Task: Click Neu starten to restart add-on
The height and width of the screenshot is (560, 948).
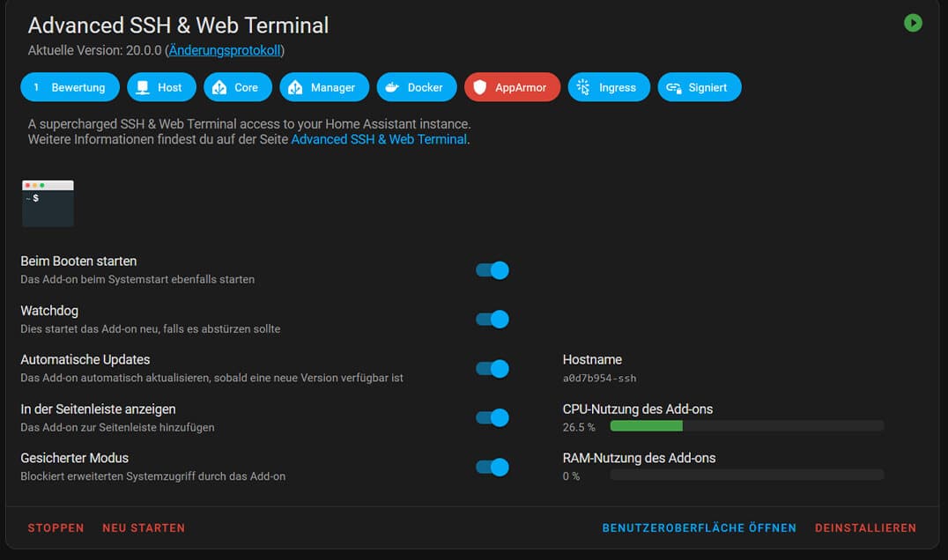Action: [144, 528]
